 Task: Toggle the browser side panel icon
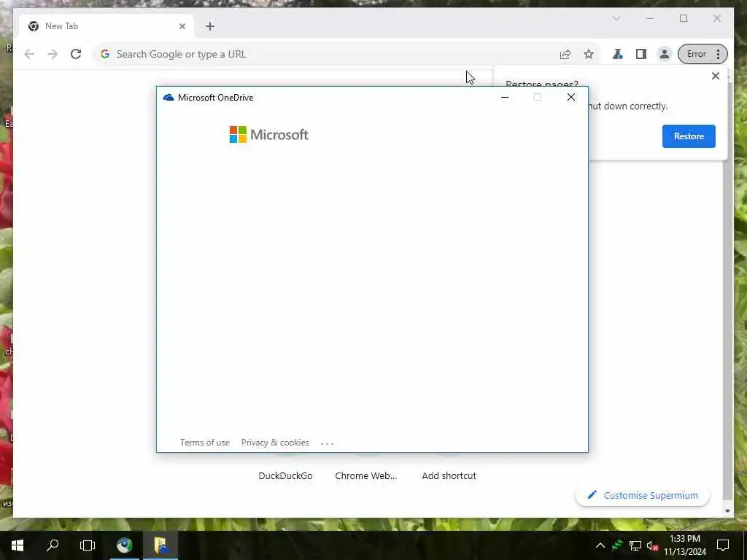tap(641, 54)
